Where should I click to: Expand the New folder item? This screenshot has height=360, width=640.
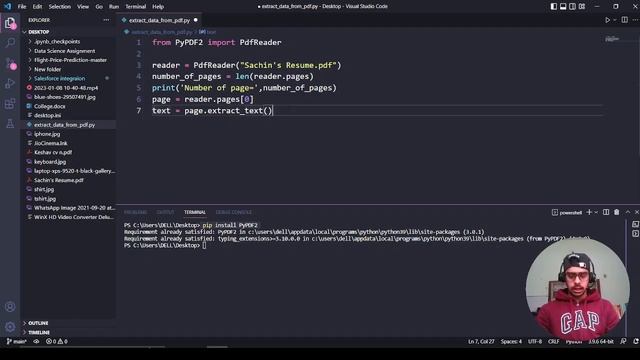47,69
